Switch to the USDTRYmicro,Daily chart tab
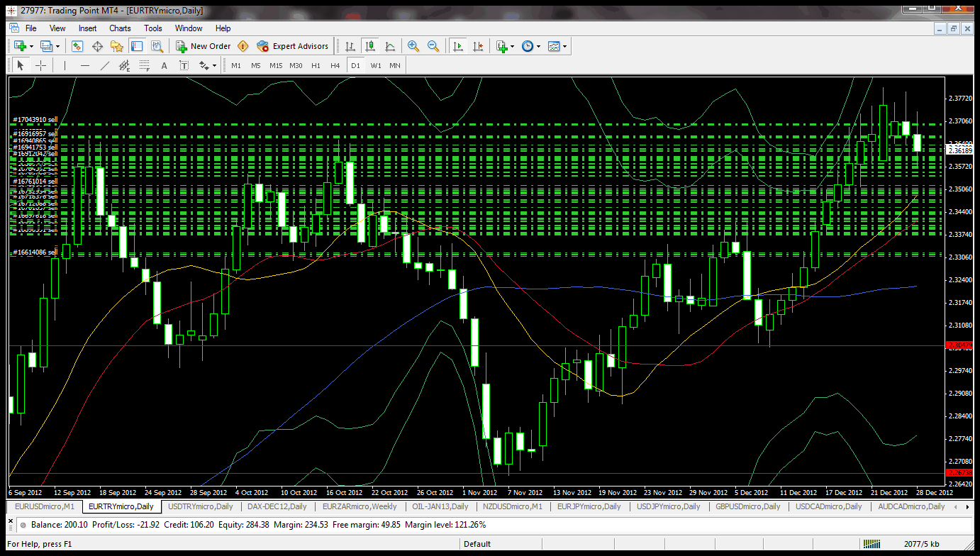980x556 pixels. tap(200, 506)
